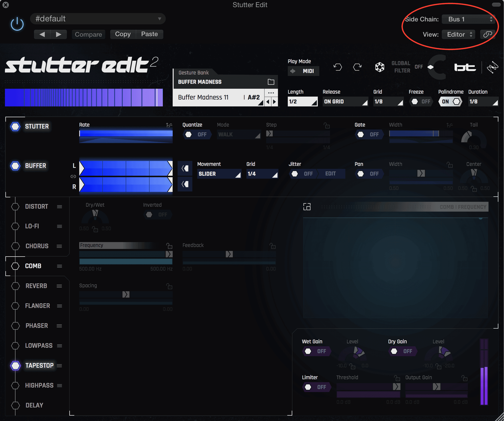Open the Release ON GRID dropdown
Image resolution: width=504 pixels, height=421 pixels.
pyautogui.click(x=345, y=102)
